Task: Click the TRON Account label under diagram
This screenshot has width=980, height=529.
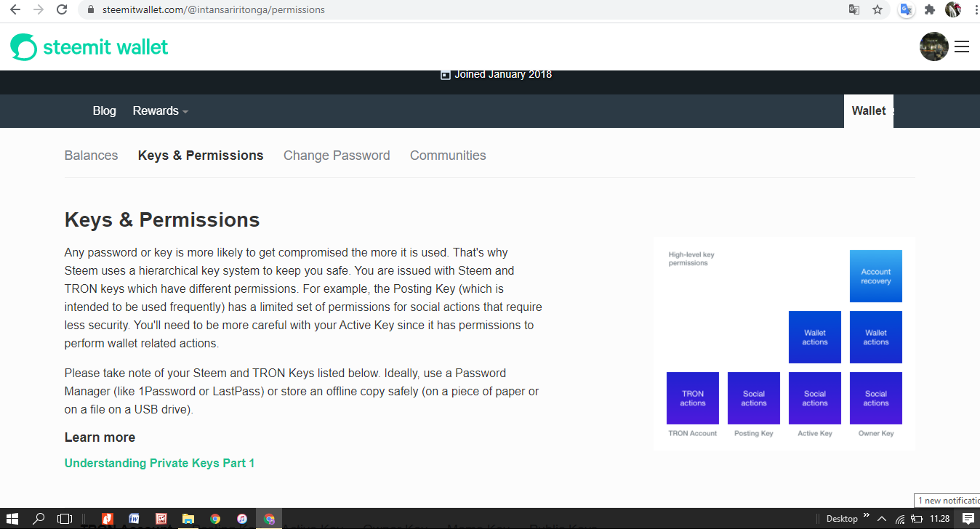Action: click(x=693, y=434)
